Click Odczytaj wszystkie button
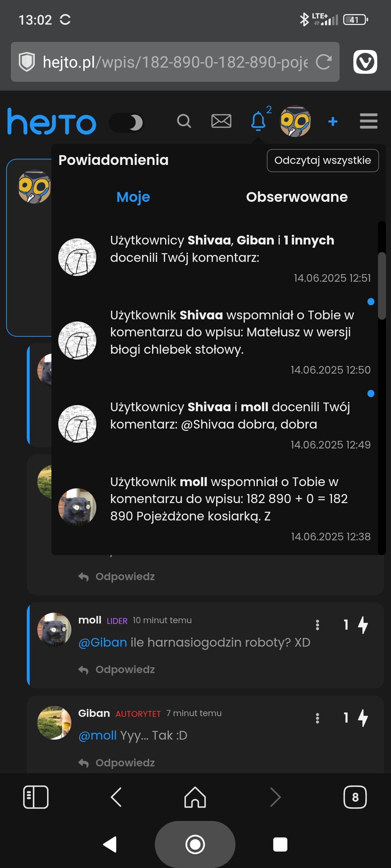The width and height of the screenshot is (391, 868). pos(323,160)
